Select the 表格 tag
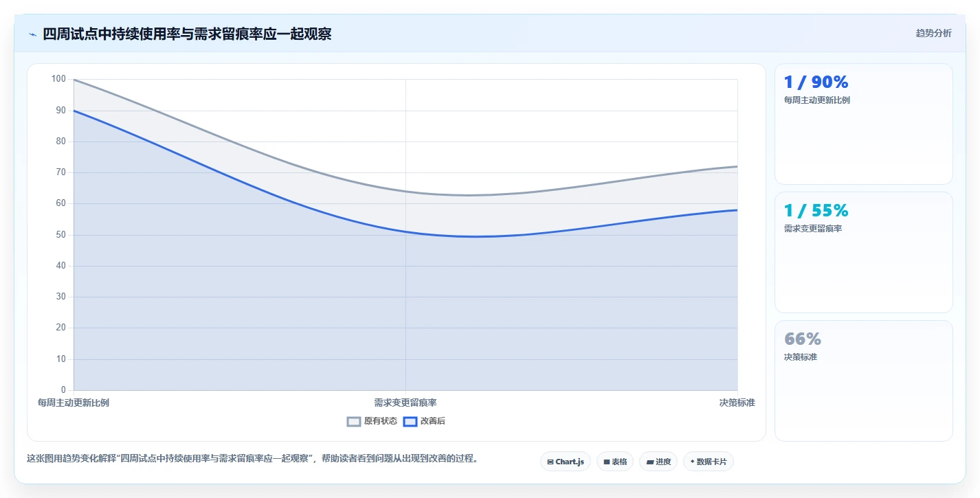Image resolution: width=980 pixels, height=498 pixels. click(614, 462)
